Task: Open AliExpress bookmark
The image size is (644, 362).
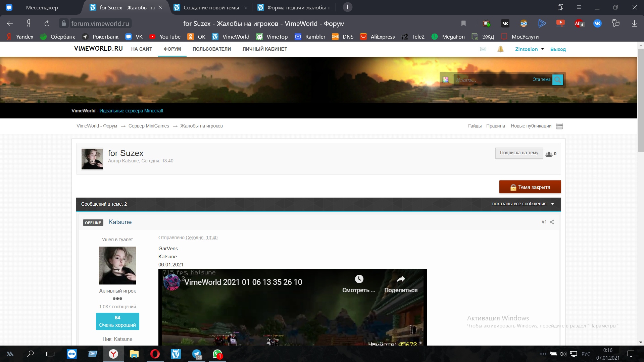Action: (x=378, y=37)
